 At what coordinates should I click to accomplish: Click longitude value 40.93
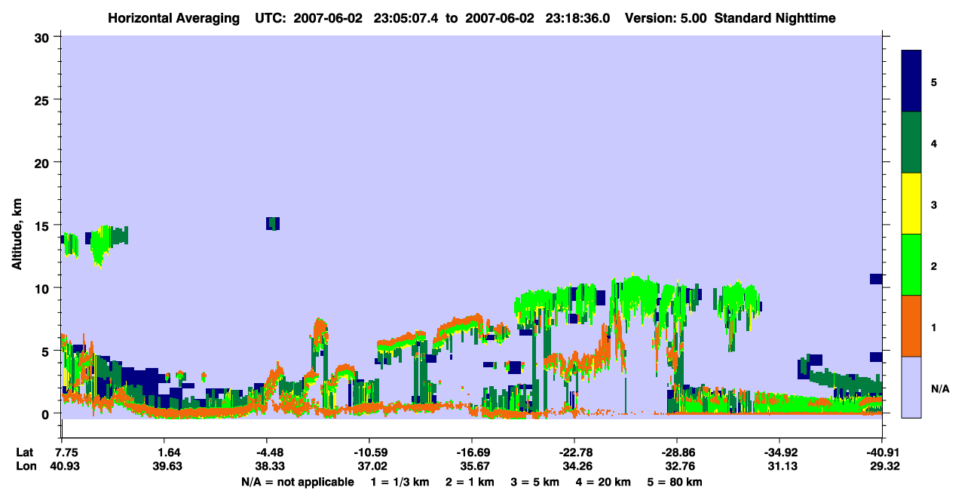64,466
